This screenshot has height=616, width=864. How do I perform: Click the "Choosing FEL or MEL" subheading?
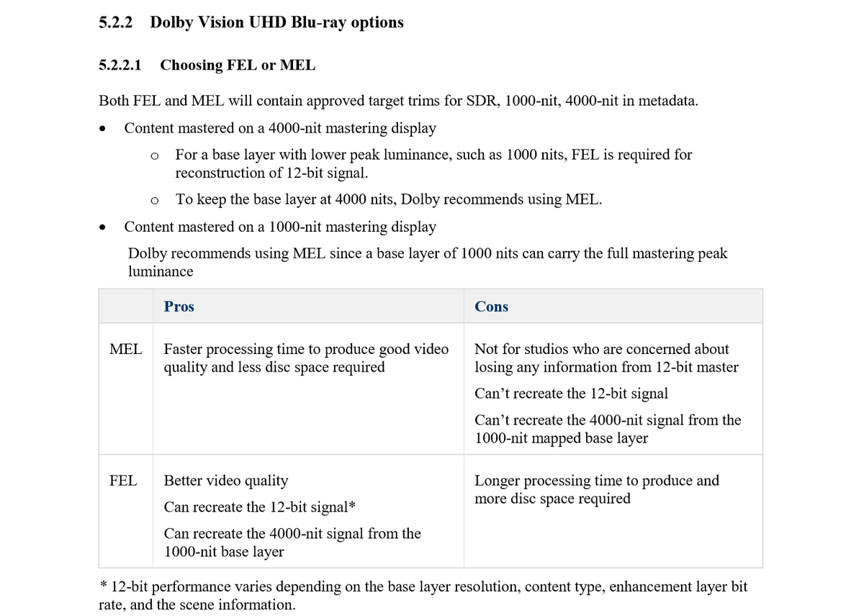[x=238, y=65]
